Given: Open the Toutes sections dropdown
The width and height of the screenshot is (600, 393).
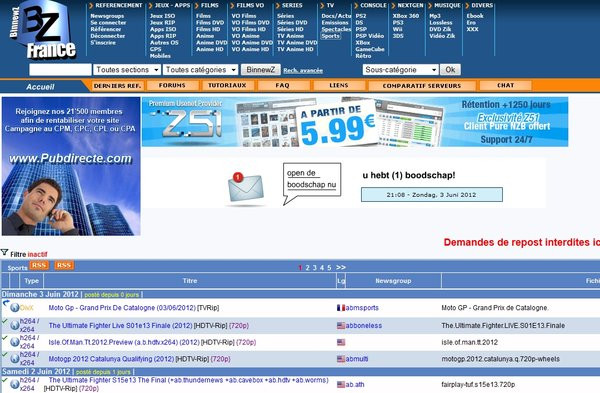Looking at the screenshot, I should 127,70.
